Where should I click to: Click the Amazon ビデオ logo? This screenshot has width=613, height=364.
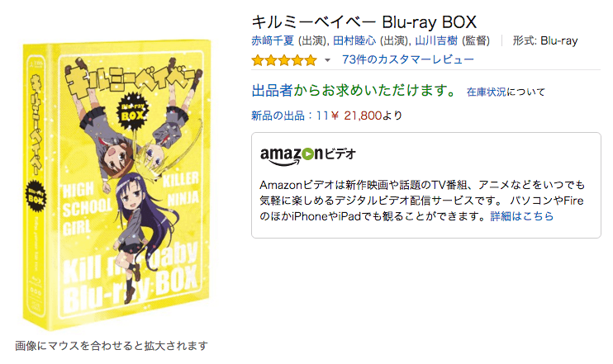[x=307, y=155]
